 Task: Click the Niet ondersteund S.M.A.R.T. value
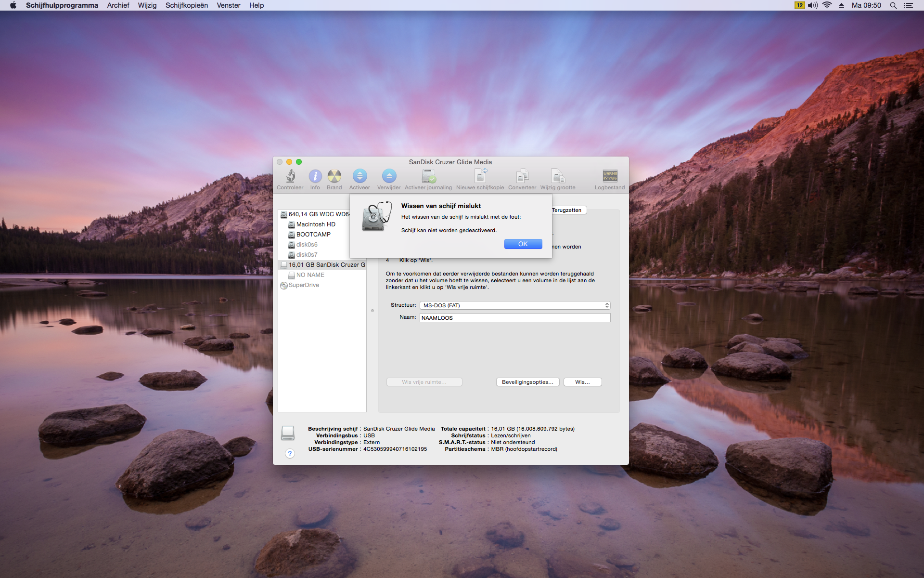(513, 442)
